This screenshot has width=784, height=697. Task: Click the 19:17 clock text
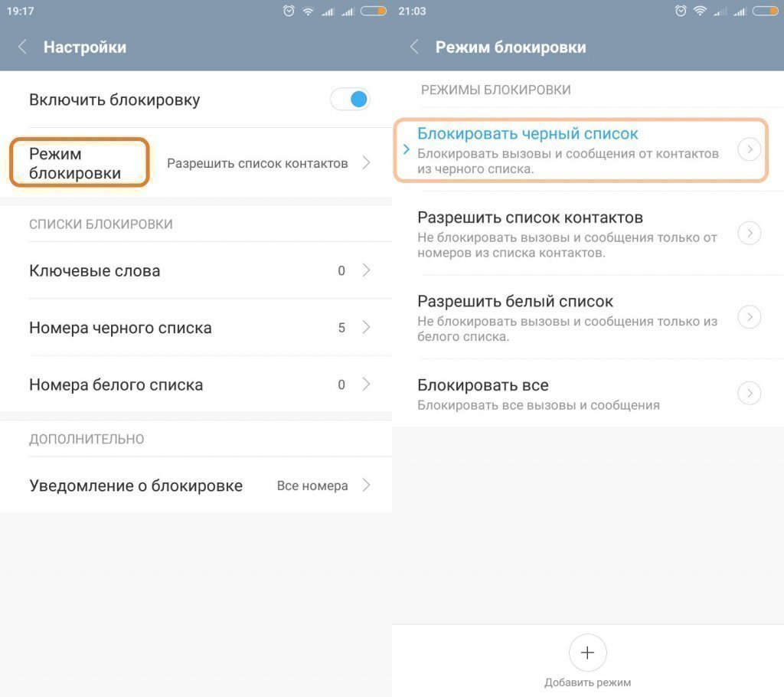[x=20, y=11]
